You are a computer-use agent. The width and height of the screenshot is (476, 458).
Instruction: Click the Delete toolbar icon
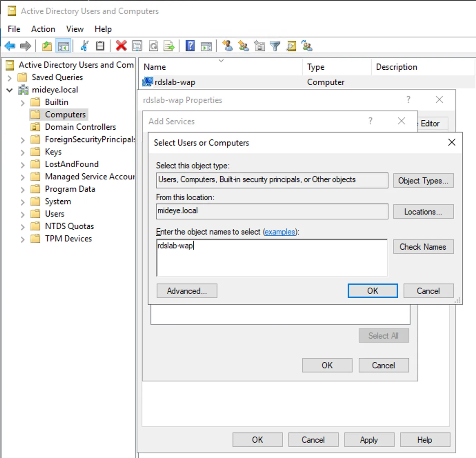[x=121, y=46]
